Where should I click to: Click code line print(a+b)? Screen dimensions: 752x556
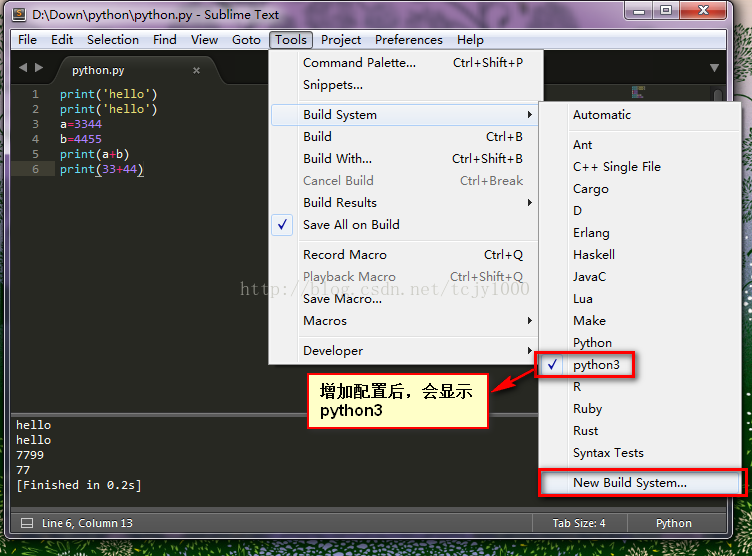tap(94, 154)
